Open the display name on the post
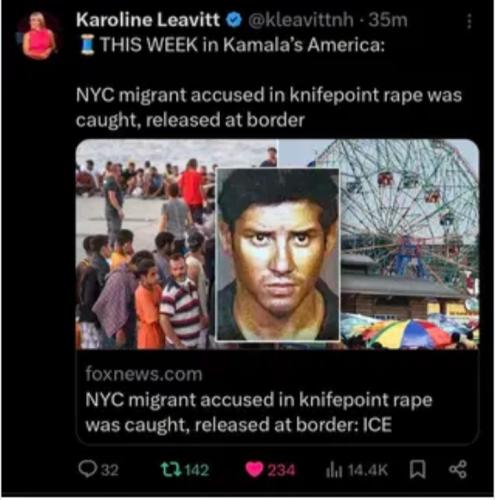 tap(148, 20)
